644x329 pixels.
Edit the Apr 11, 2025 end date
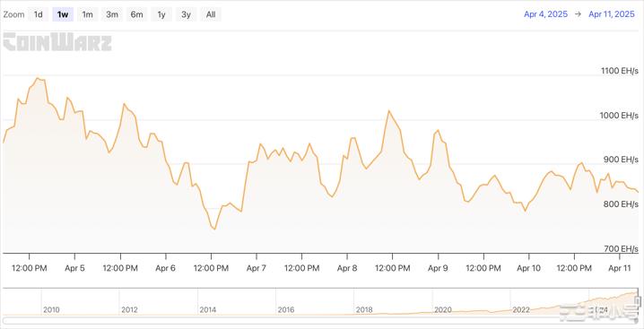612,14
